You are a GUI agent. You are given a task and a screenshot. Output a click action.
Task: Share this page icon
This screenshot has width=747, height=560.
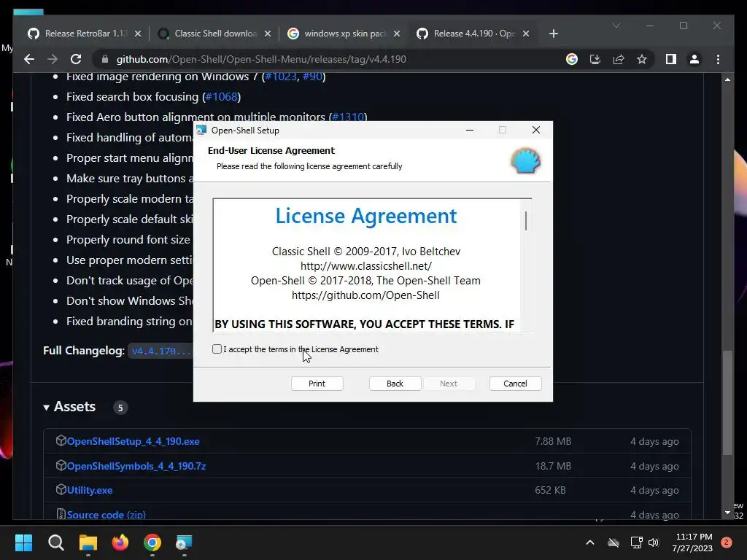[619, 59]
